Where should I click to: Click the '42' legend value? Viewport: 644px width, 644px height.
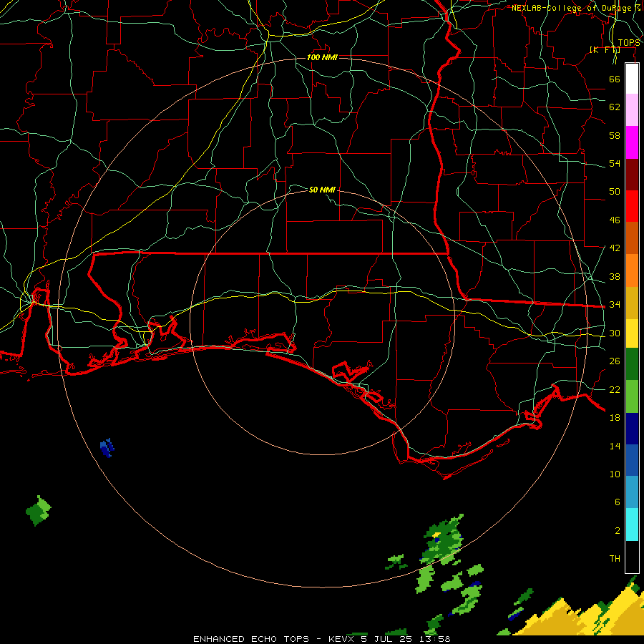pyautogui.click(x=615, y=248)
